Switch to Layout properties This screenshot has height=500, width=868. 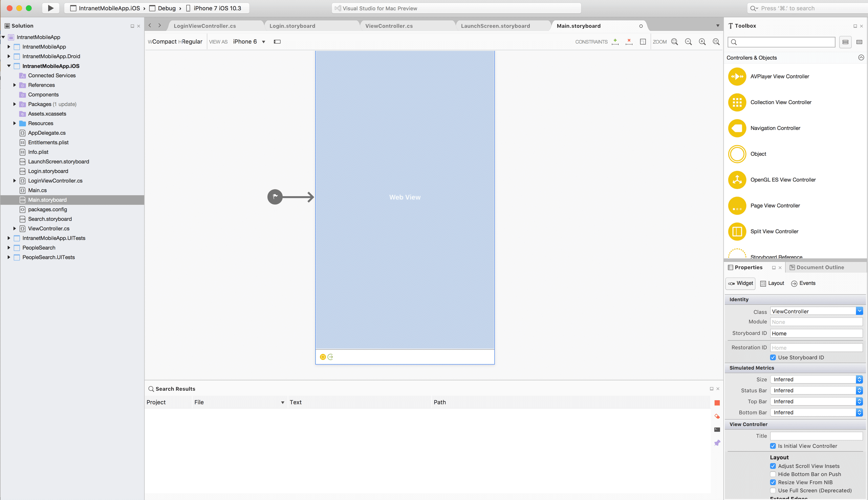click(x=772, y=283)
